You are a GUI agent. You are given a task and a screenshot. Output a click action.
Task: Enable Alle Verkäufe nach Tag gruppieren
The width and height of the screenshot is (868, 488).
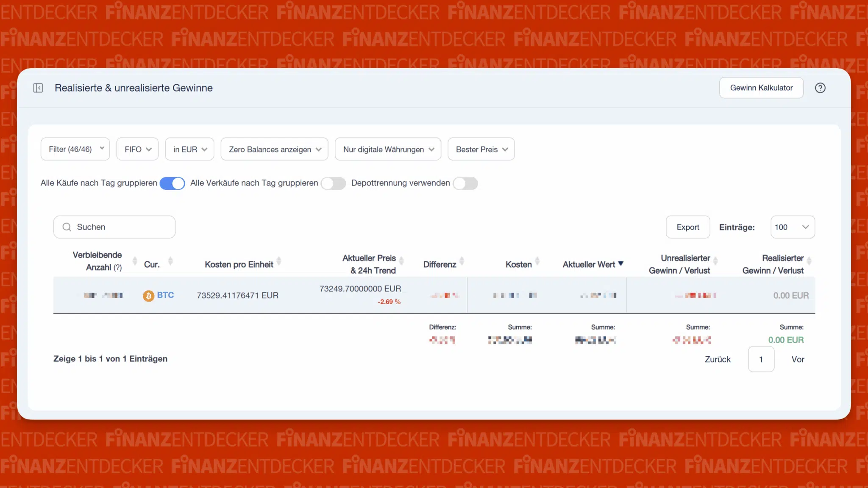click(333, 183)
